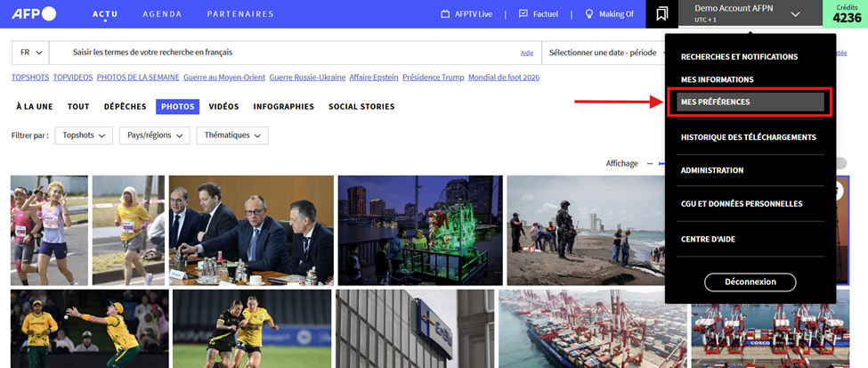868x368 pixels.
Task: Click the Making Of lightbulb icon
Action: tap(589, 14)
